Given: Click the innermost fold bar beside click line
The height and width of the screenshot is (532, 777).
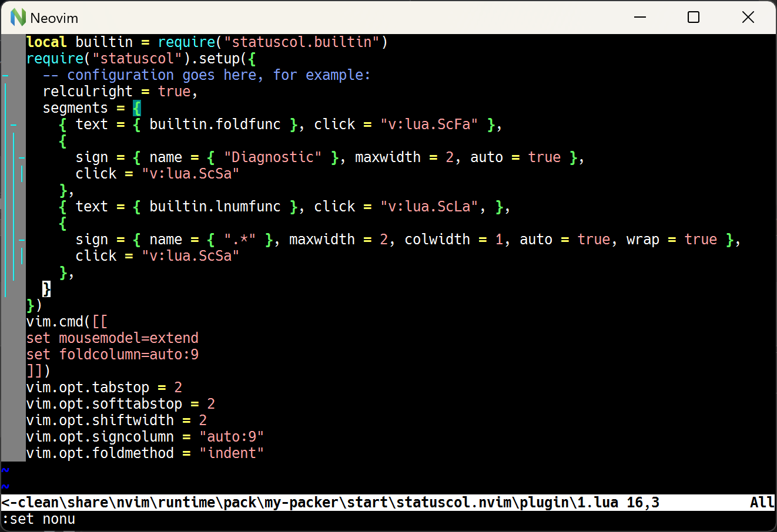Looking at the screenshot, I should (x=22, y=173).
